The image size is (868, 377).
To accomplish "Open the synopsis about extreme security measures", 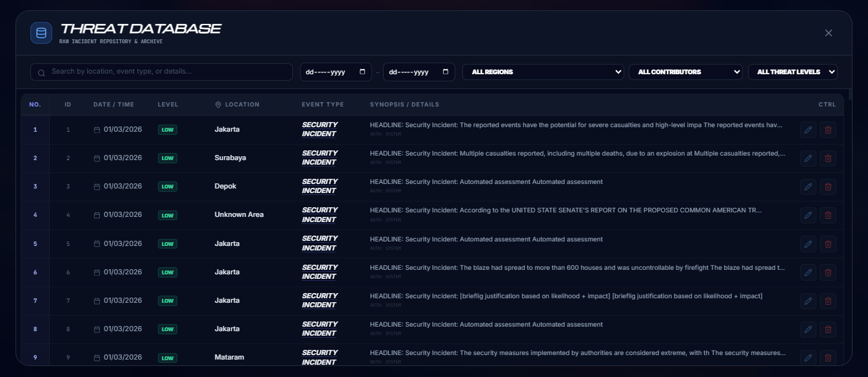I will point(578,353).
